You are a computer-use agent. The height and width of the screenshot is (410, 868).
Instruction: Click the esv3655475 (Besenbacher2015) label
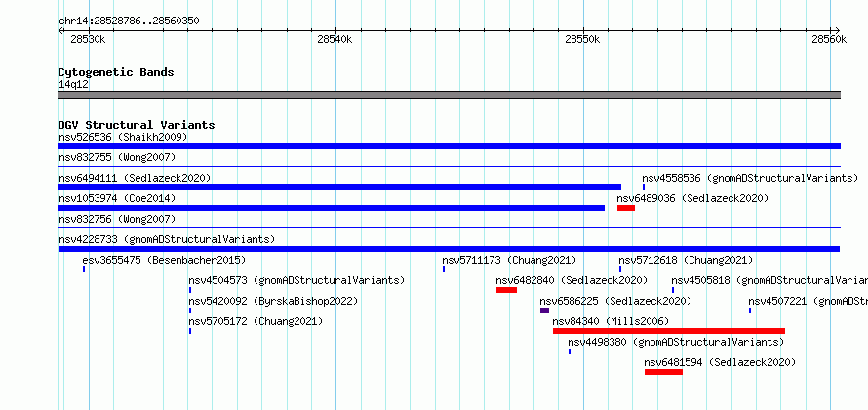click(x=164, y=260)
